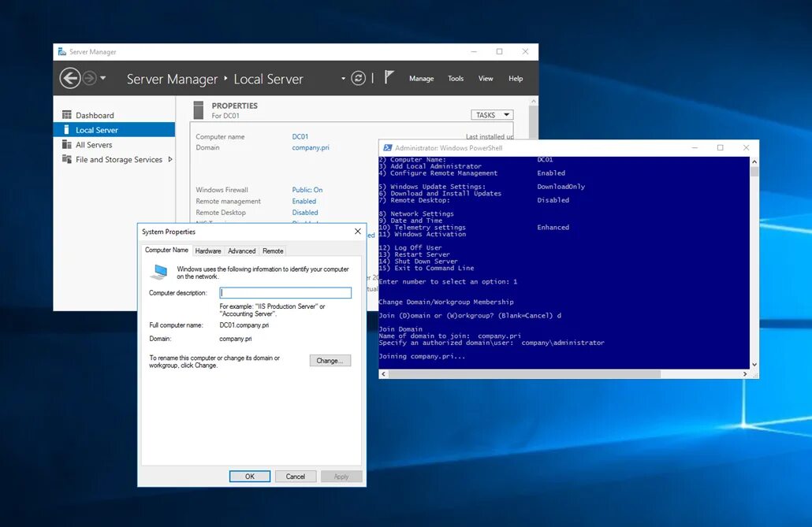Screen dimensions: 812x527
Task: Click 'Full computer name' value DC01.company.pri
Action: pos(244,325)
